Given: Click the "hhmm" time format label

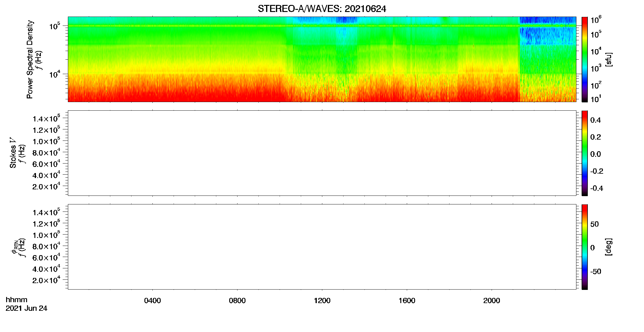Looking at the screenshot, I should coord(17,300).
